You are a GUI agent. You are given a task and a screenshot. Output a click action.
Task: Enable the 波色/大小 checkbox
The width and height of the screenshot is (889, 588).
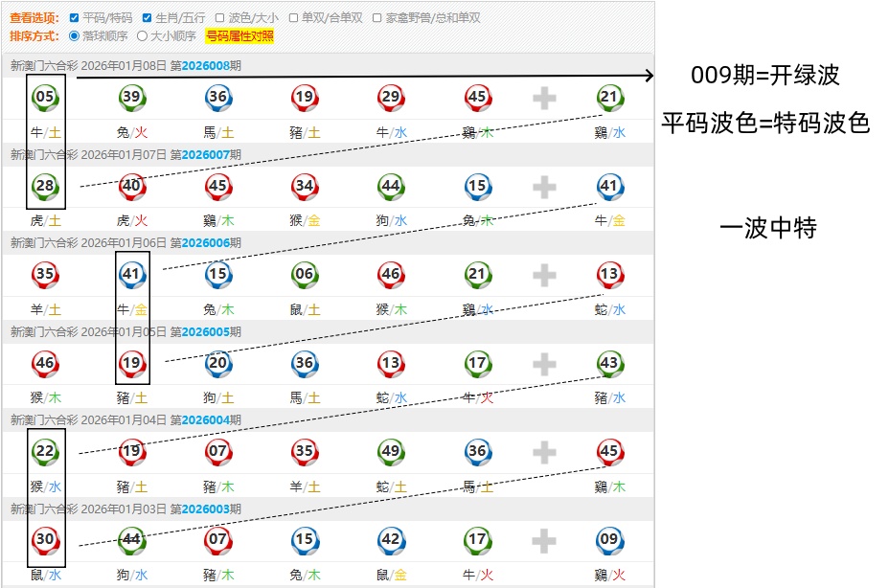[x=219, y=18]
